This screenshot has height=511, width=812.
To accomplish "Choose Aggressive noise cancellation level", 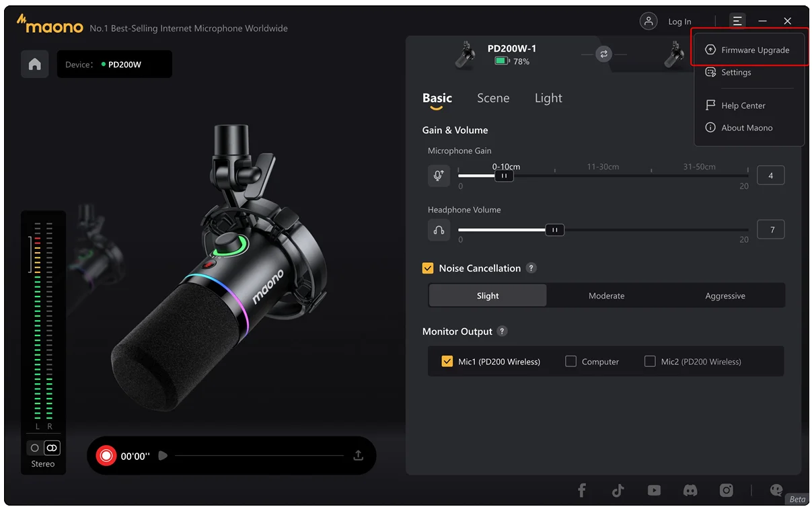I will point(725,296).
